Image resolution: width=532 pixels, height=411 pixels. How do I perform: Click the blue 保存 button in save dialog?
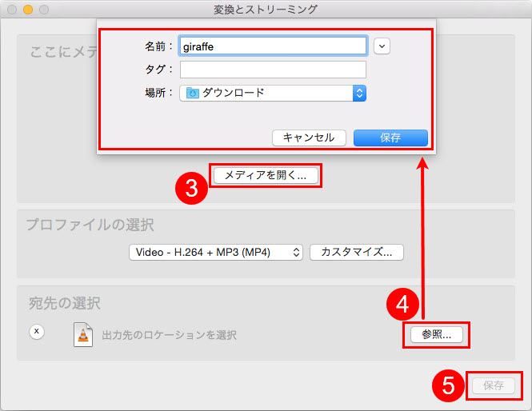tap(390, 138)
